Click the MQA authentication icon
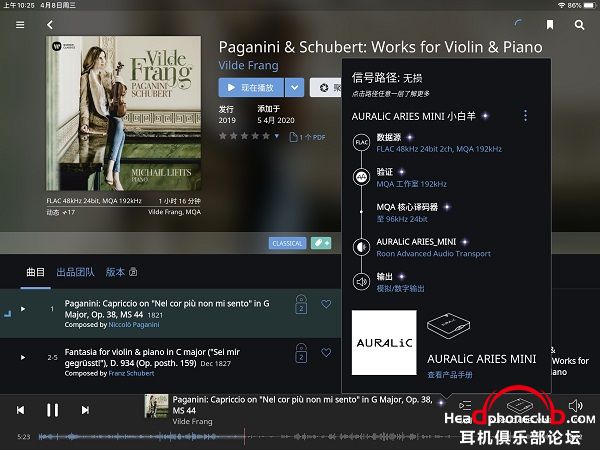The height and width of the screenshot is (450, 600). pos(361,177)
